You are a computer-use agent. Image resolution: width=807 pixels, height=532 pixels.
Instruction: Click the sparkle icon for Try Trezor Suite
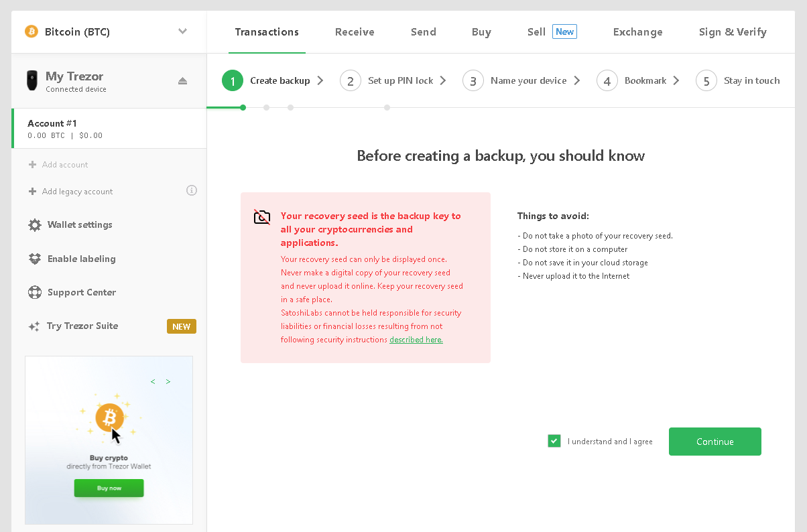coord(34,326)
